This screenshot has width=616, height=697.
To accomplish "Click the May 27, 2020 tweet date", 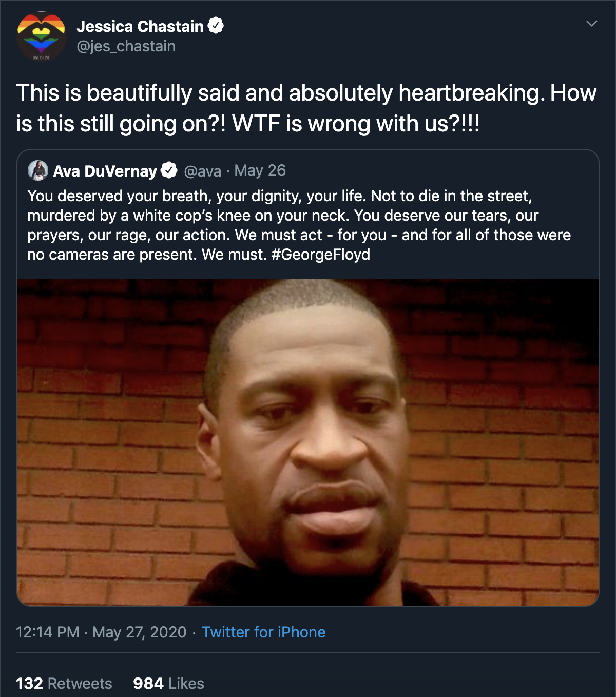I will [x=139, y=632].
